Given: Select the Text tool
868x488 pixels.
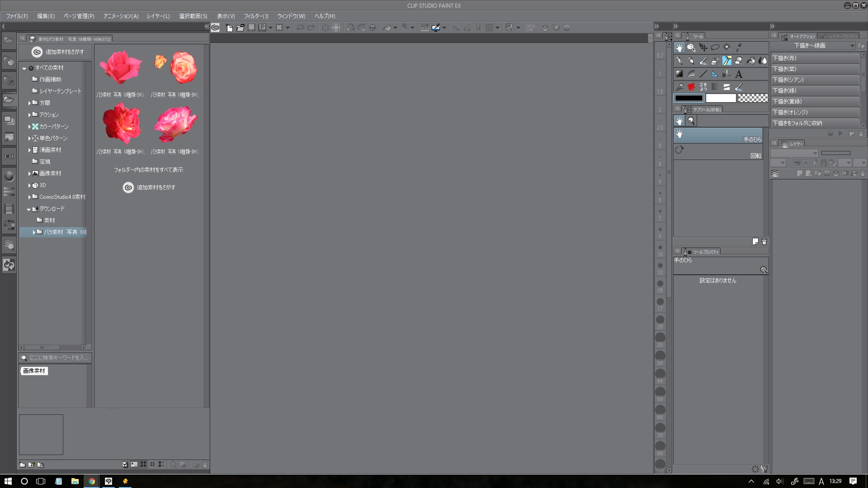Looking at the screenshot, I should 739,74.
